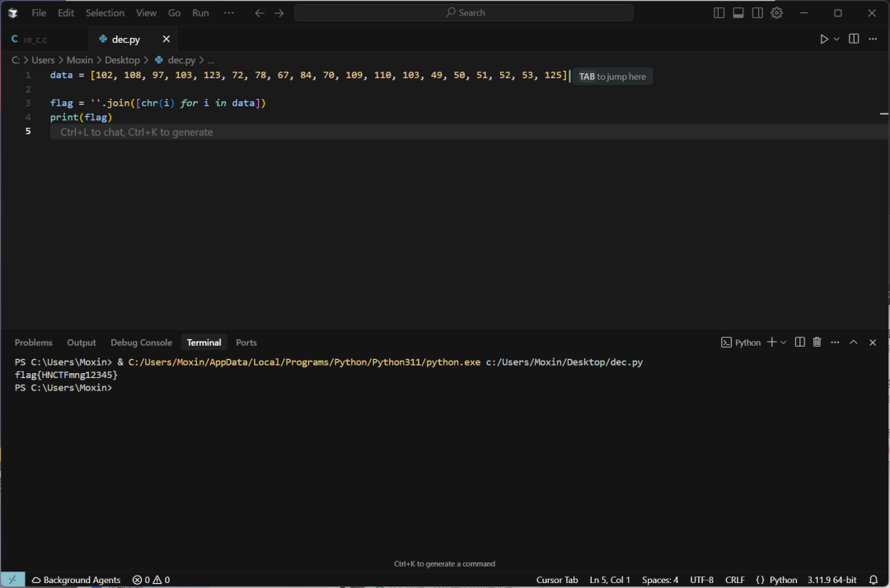The height and width of the screenshot is (588, 890).
Task: Switch to the Problems panel tab
Action: click(x=34, y=343)
